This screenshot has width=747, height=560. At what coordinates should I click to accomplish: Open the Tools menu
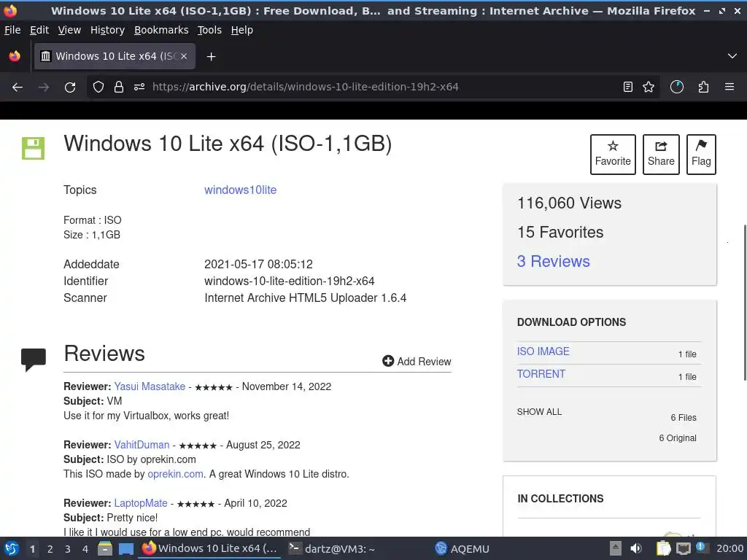pyautogui.click(x=209, y=30)
